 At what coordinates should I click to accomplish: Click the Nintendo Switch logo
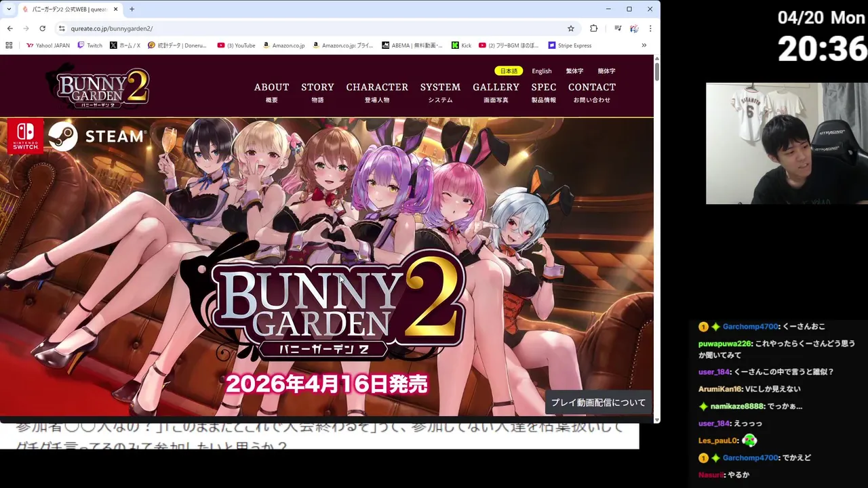tap(26, 136)
